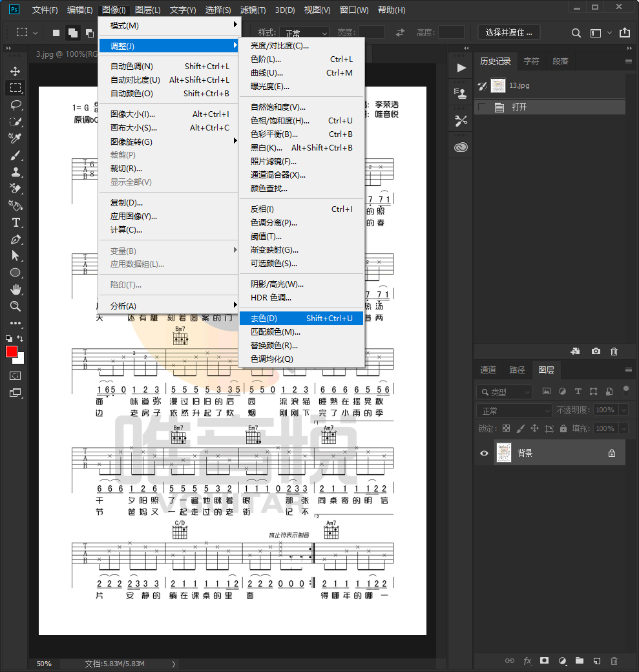The width and height of the screenshot is (639, 672).
Task: Choose 去色(D) from adjustments submenu
Action: click(x=301, y=319)
